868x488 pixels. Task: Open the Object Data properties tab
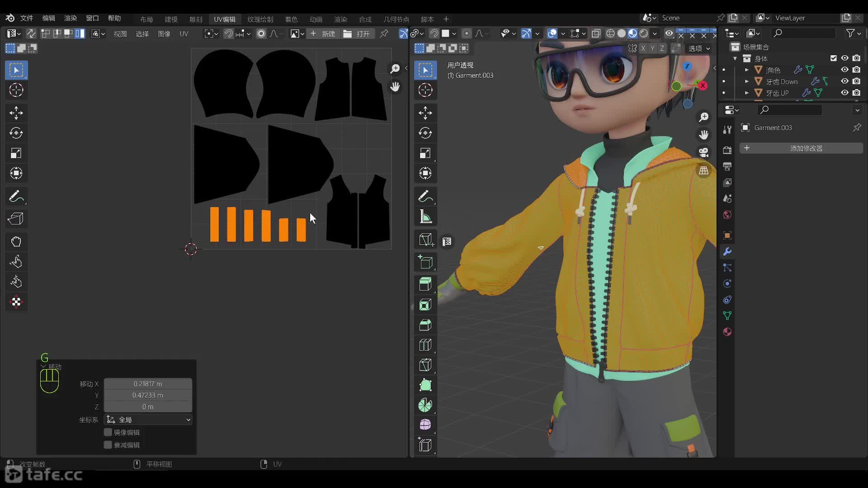[727, 315]
